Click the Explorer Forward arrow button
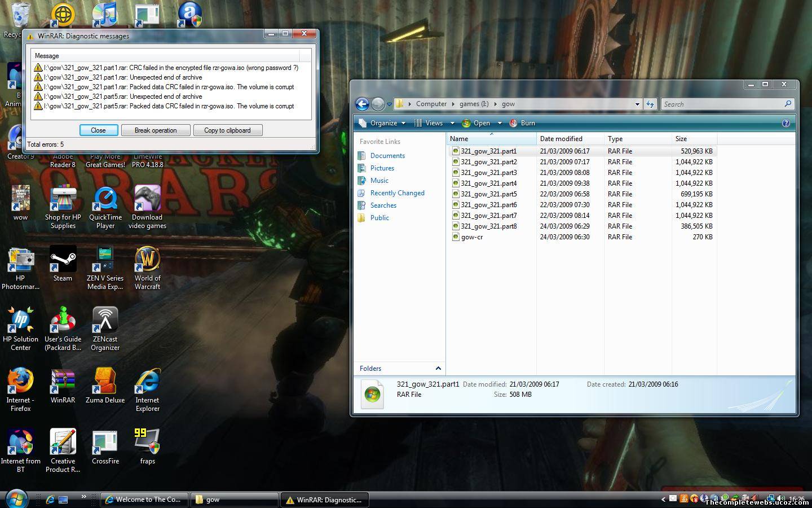Viewport: 812px width, 508px height. (378, 104)
